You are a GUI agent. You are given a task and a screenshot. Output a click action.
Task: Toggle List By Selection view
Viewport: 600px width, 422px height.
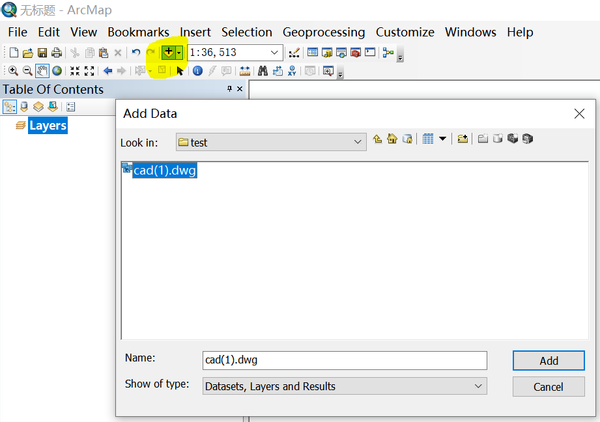[x=53, y=107]
